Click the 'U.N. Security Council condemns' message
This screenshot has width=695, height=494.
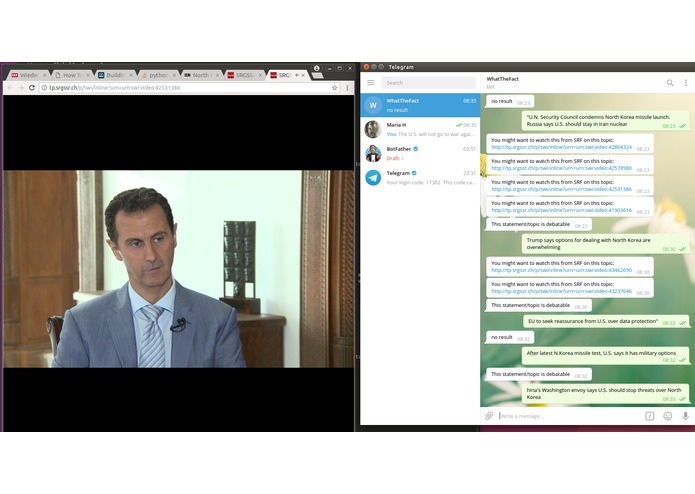605,121
